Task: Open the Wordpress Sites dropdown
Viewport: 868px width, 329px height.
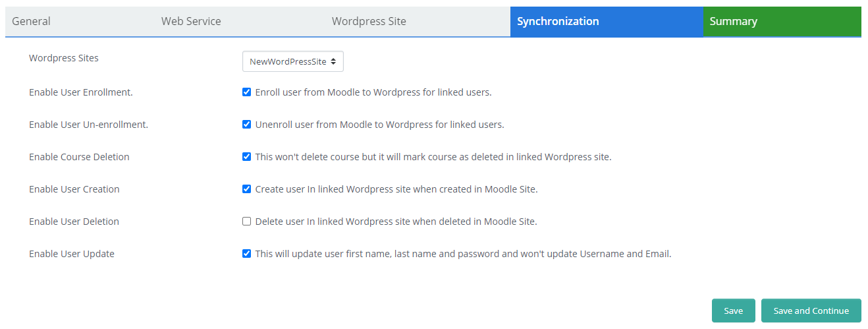Action: click(293, 61)
